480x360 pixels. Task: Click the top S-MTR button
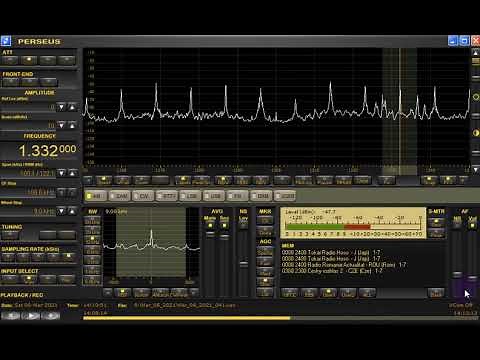point(436,222)
